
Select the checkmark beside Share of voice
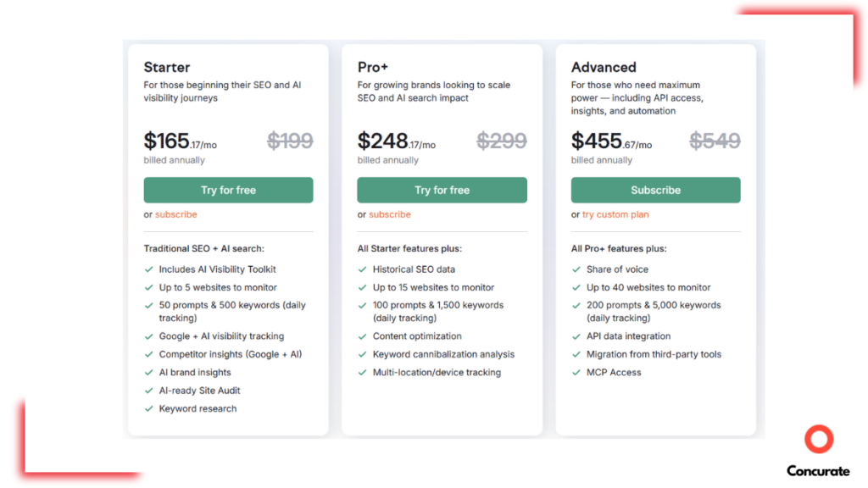(x=576, y=269)
